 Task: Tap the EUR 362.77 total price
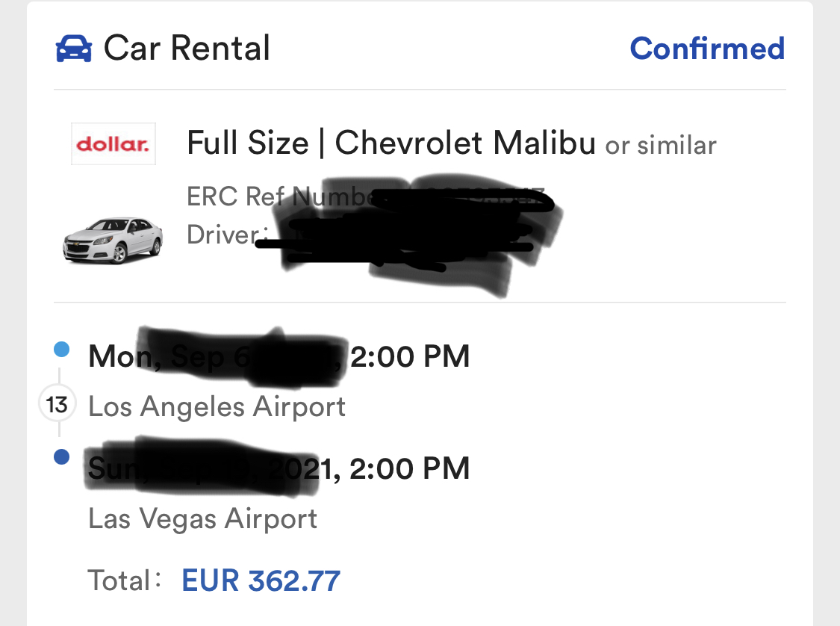pos(261,580)
